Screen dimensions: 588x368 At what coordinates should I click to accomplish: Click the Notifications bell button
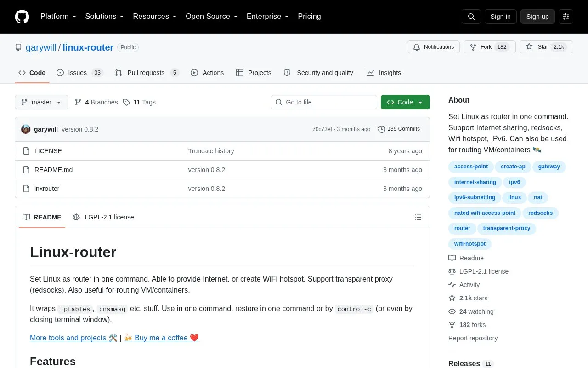(433, 47)
